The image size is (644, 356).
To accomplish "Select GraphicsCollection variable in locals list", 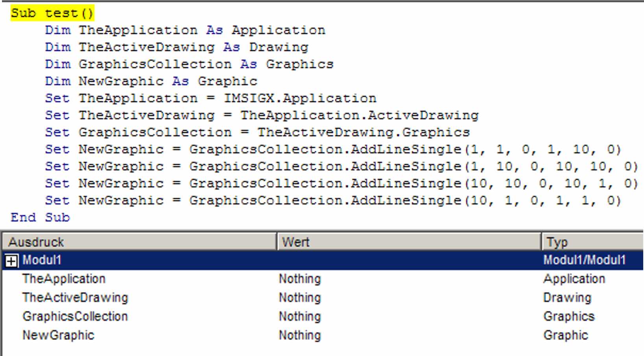I will pos(75,317).
